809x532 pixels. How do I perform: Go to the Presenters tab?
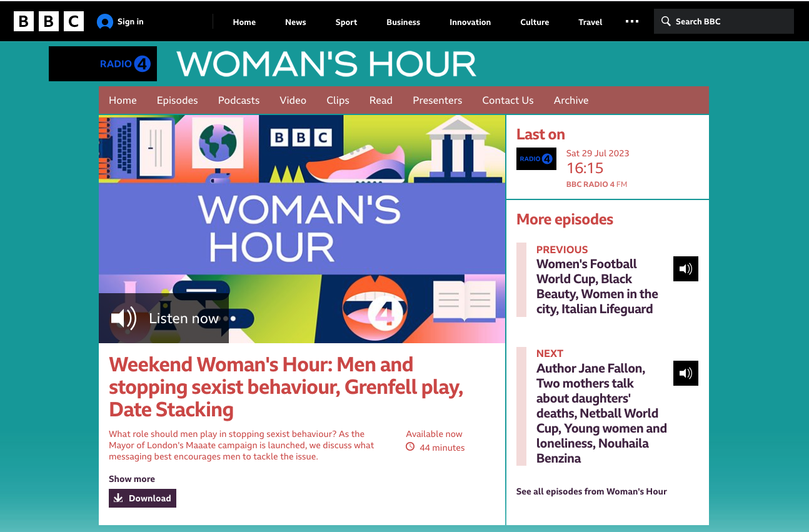437,100
